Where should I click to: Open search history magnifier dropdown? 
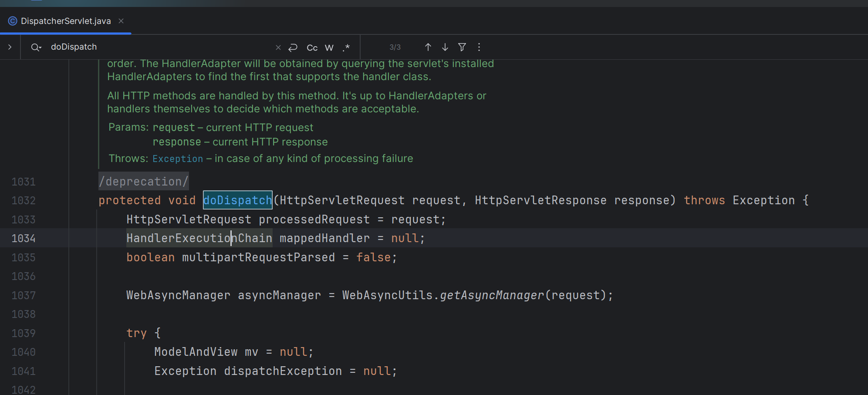click(x=36, y=47)
